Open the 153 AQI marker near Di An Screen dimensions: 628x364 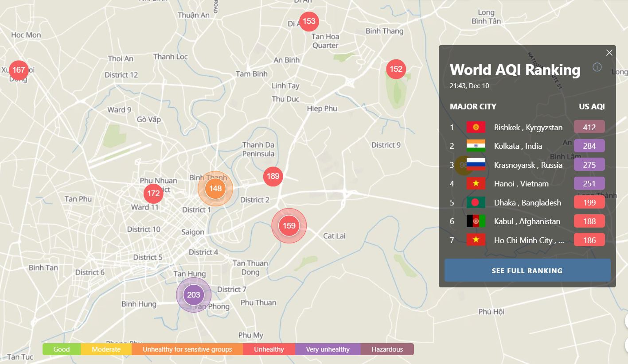pyautogui.click(x=309, y=21)
